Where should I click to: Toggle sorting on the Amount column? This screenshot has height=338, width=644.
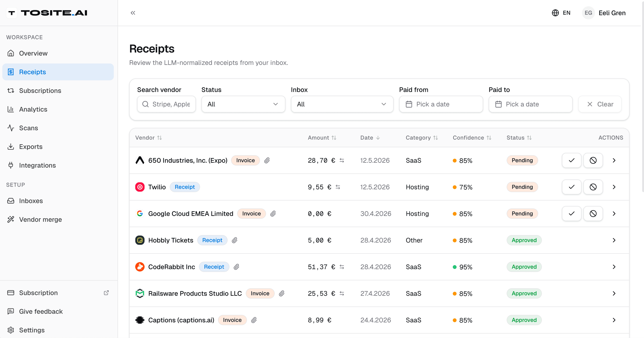point(322,138)
